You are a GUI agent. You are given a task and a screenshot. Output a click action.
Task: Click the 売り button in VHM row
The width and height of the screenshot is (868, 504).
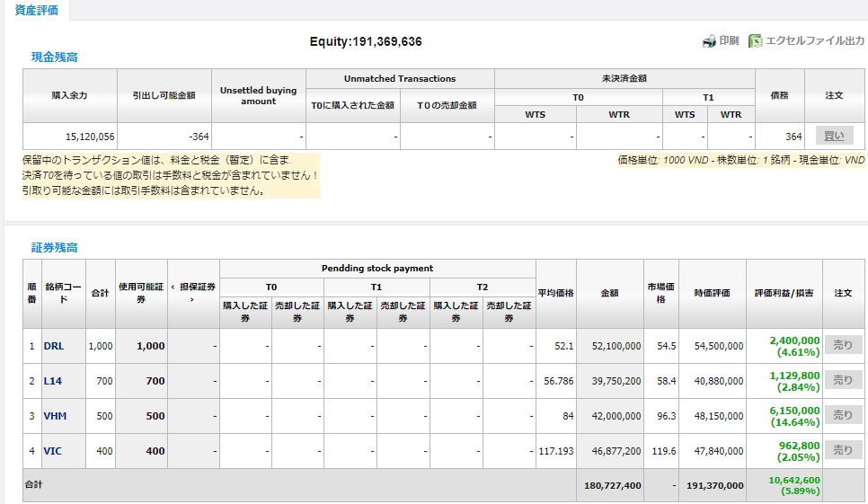pyautogui.click(x=842, y=415)
